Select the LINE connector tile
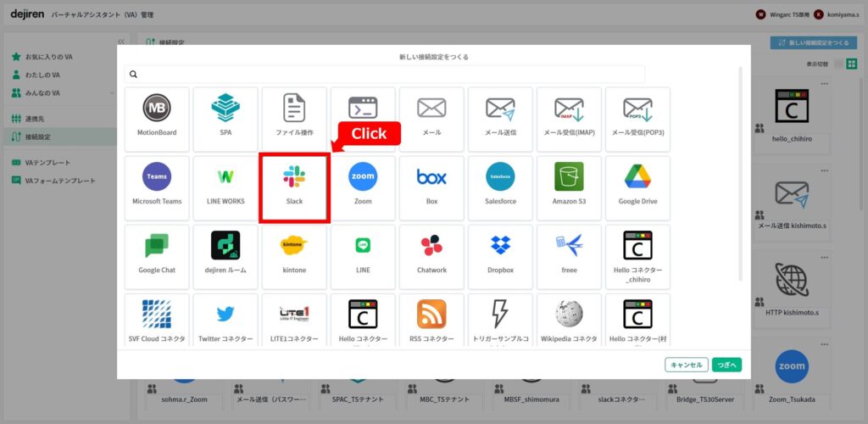 tap(363, 257)
